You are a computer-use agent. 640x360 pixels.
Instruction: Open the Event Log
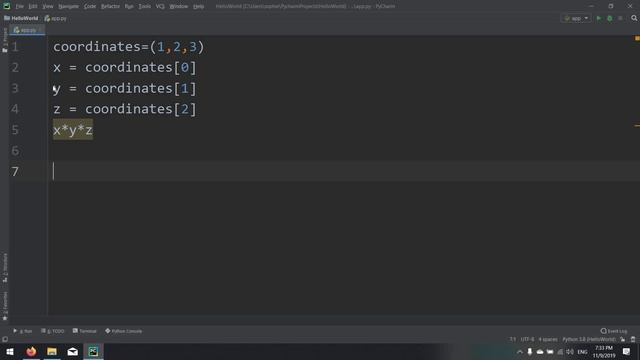tap(614, 331)
